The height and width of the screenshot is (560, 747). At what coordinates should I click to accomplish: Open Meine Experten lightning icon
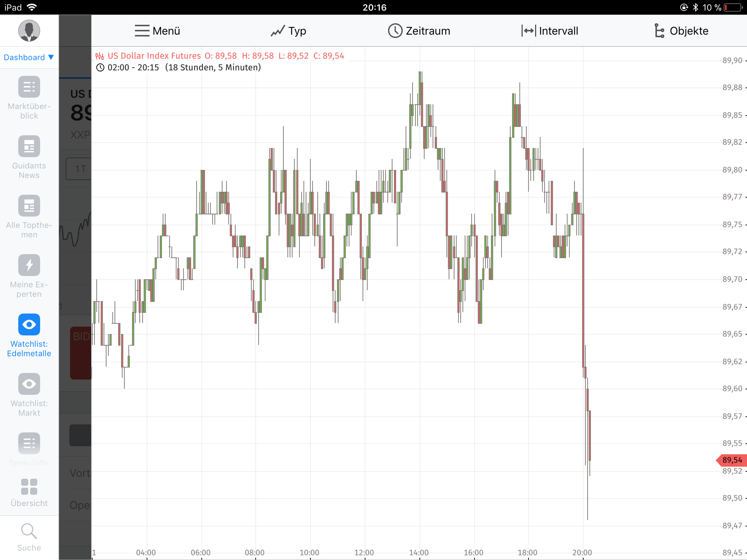(x=29, y=265)
